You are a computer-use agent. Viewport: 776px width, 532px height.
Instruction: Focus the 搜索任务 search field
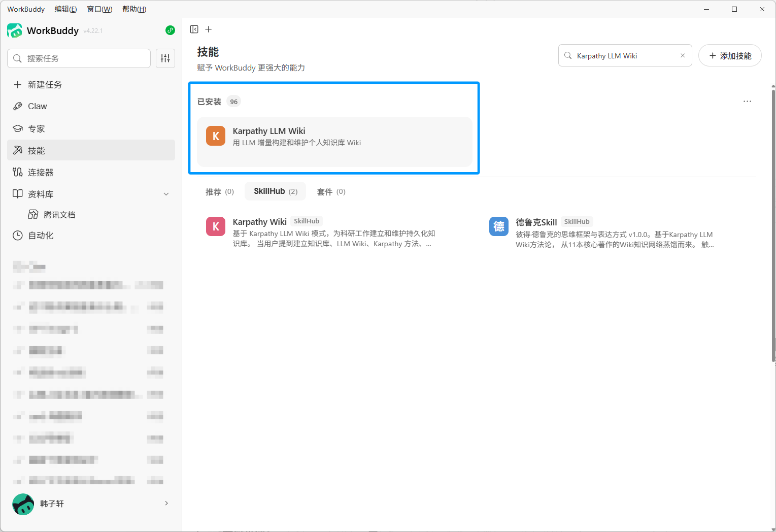[x=79, y=58]
